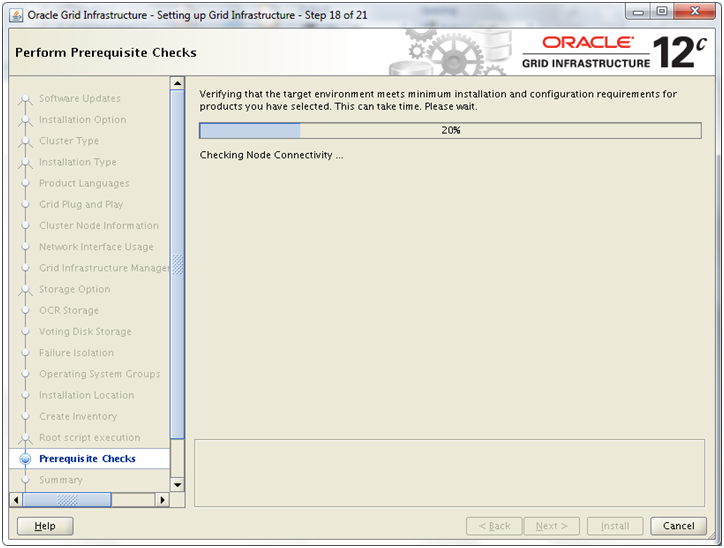Click the Storage Option step node icon
724x548 pixels.
(x=25, y=290)
